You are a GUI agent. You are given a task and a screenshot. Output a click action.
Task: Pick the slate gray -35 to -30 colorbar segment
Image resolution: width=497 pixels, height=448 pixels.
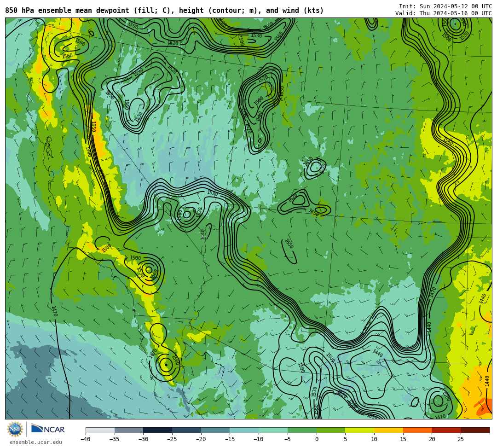(x=129, y=430)
